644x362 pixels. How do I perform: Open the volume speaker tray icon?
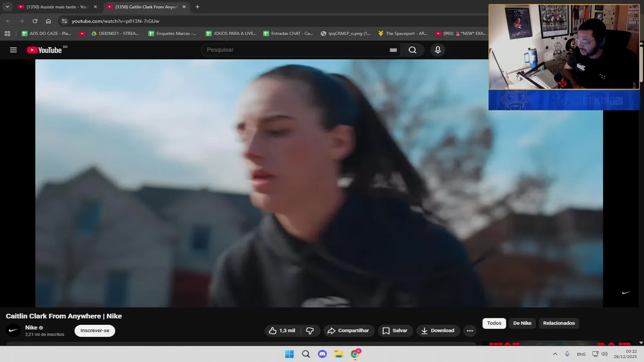(604, 354)
